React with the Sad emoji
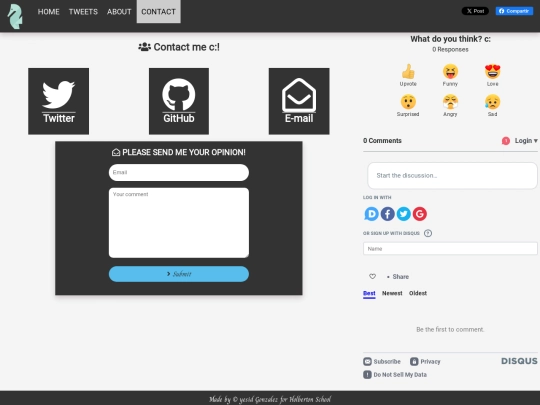Screen dimensions: 540x405 (492, 102)
